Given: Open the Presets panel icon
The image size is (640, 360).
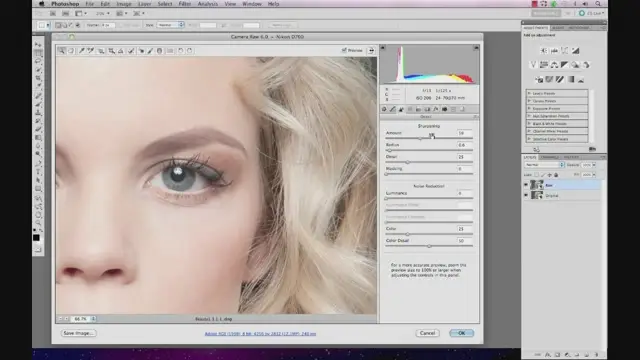Looking at the screenshot, I should tap(453, 109).
